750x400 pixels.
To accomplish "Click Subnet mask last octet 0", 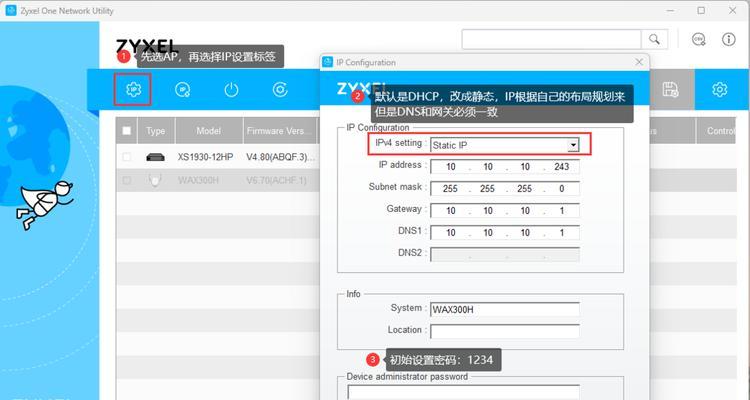I will click(x=562, y=189).
